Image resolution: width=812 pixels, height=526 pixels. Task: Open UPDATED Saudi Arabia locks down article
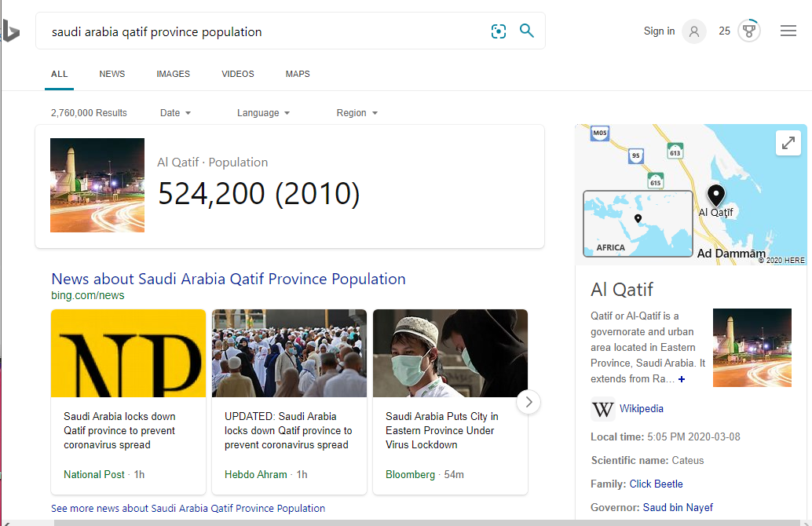point(288,431)
